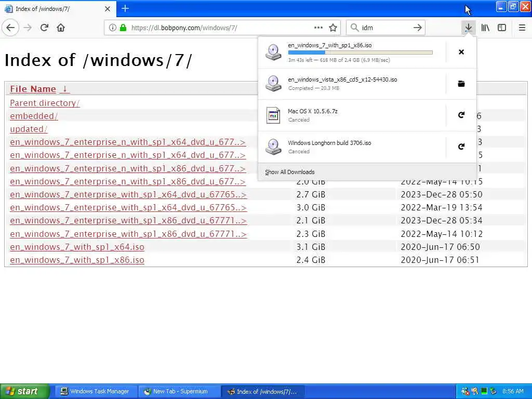The image size is (532, 399).
Task: Click the forward navigation arrow
Action: (x=28, y=28)
